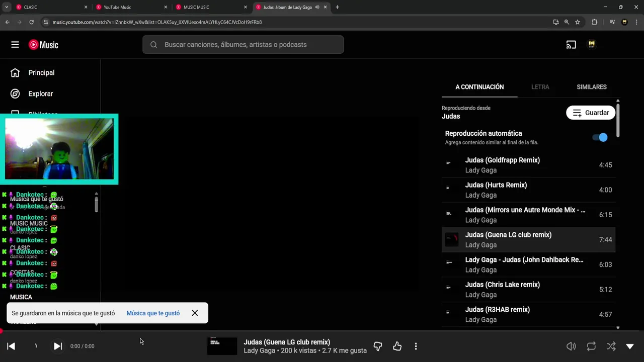Open more actions menu in player bar

(x=416, y=346)
